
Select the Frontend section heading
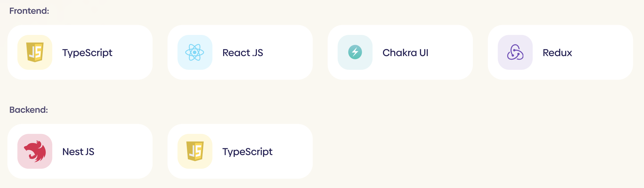pos(29,11)
